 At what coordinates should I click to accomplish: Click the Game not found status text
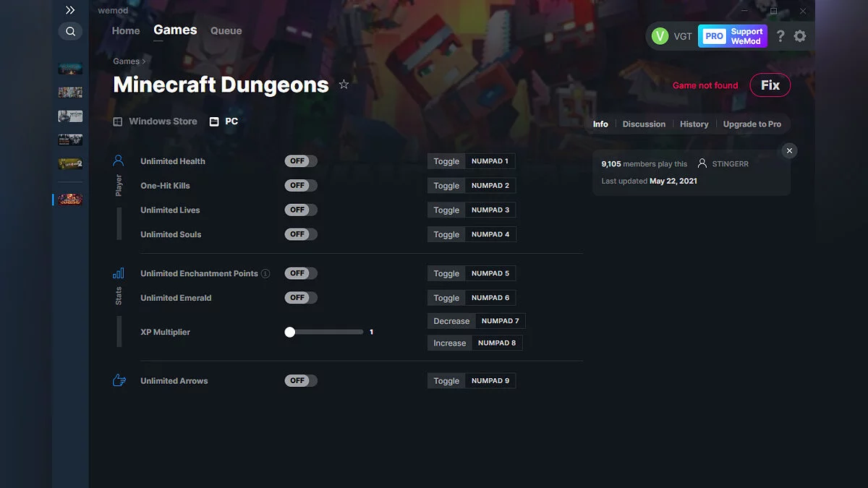(x=705, y=85)
